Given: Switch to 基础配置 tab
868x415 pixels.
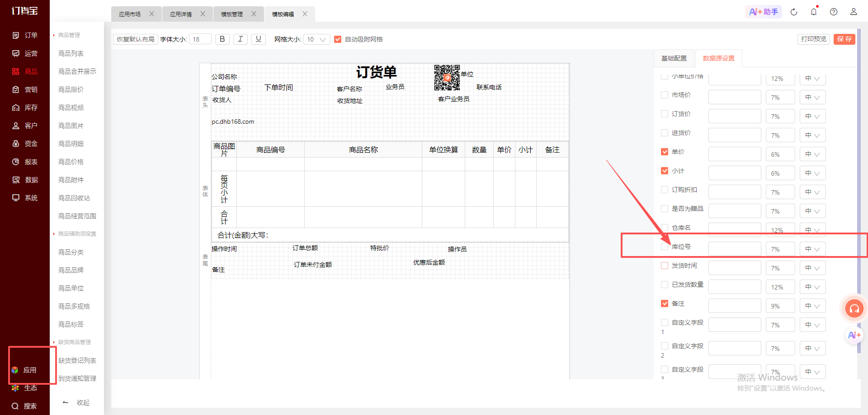Looking at the screenshot, I should pyautogui.click(x=674, y=58).
